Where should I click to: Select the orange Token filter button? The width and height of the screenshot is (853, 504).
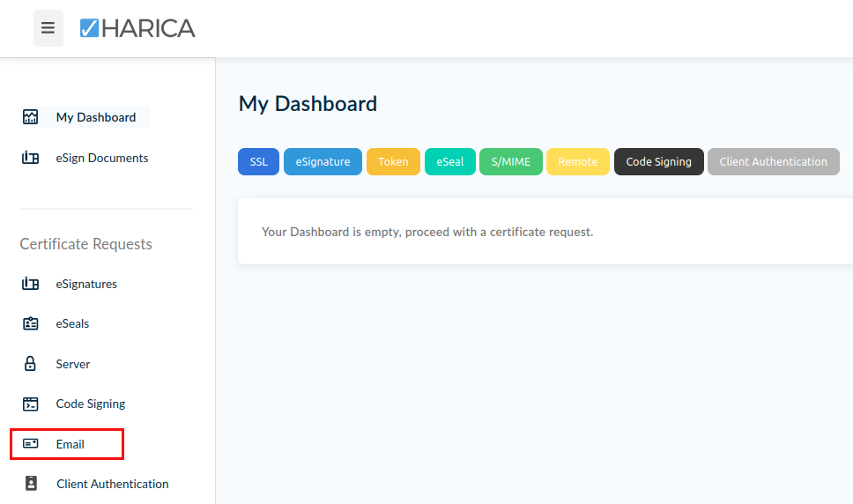[x=393, y=161]
